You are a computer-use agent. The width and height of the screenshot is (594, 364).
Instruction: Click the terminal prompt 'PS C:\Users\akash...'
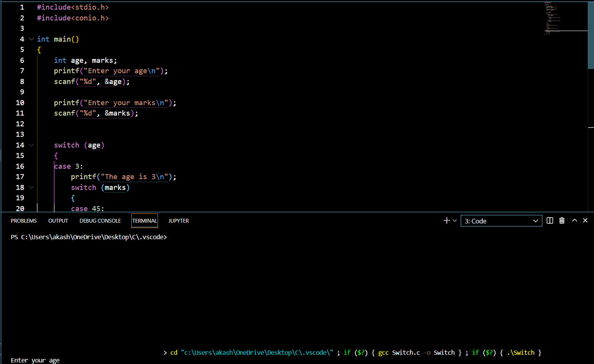tap(89, 237)
